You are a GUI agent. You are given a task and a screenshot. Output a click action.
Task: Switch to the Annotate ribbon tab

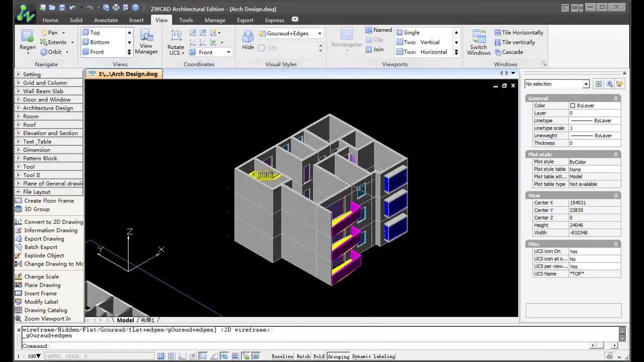[x=106, y=20]
